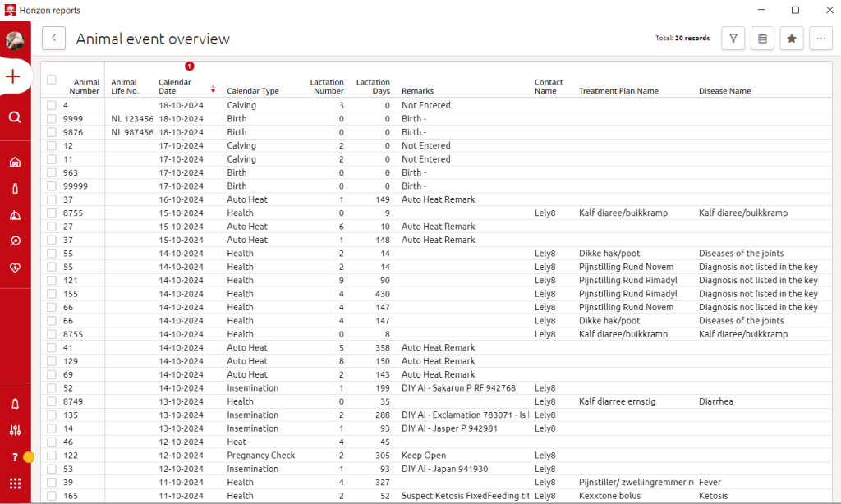Image resolution: width=841 pixels, height=504 pixels.
Task: Click life number NL 987456 cell
Action: coord(131,132)
